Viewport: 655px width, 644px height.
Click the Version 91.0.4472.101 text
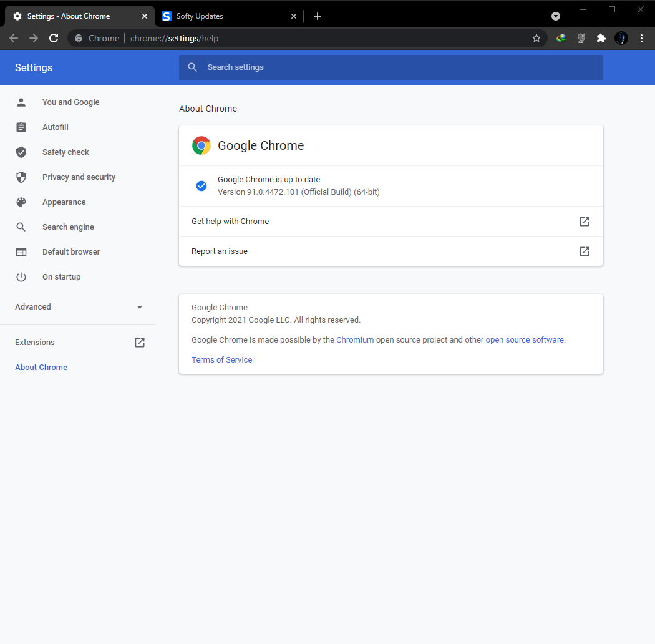[x=299, y=192]
